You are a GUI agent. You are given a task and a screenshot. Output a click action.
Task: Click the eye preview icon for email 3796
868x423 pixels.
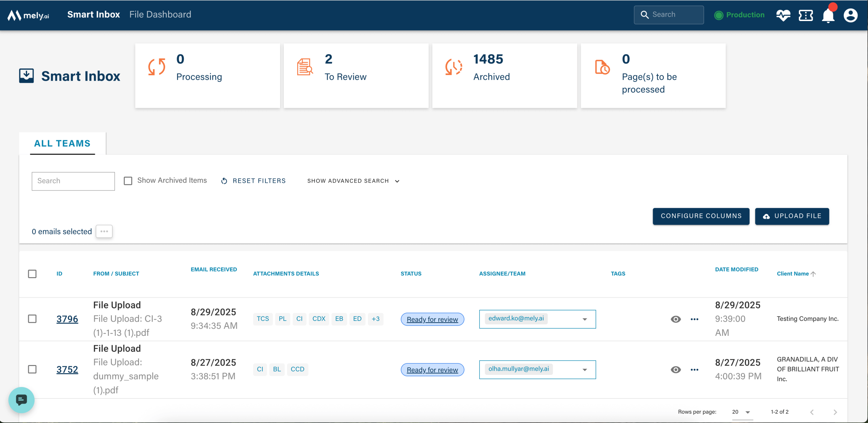[675, 319]
